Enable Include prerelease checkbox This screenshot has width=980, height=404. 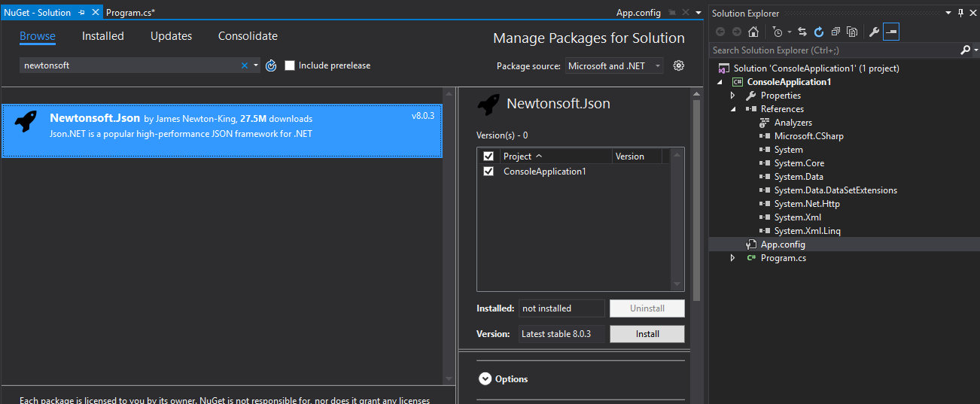tap(290, 65)
